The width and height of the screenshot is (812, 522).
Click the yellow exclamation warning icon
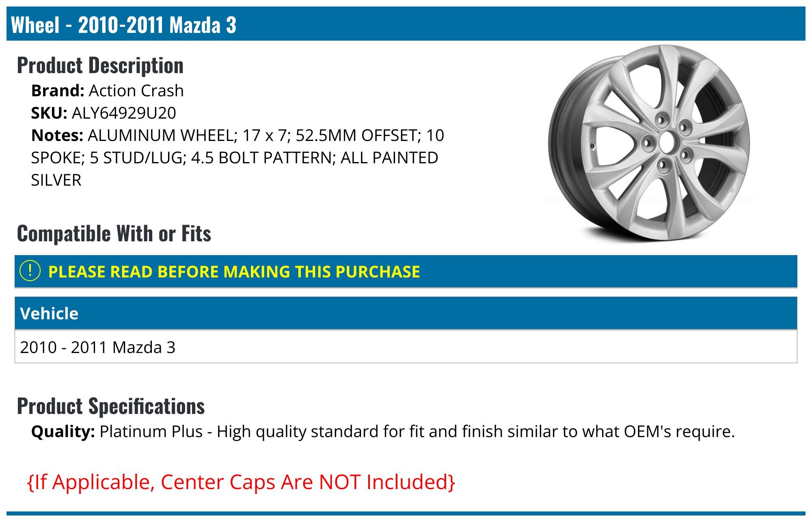point(30,271)
